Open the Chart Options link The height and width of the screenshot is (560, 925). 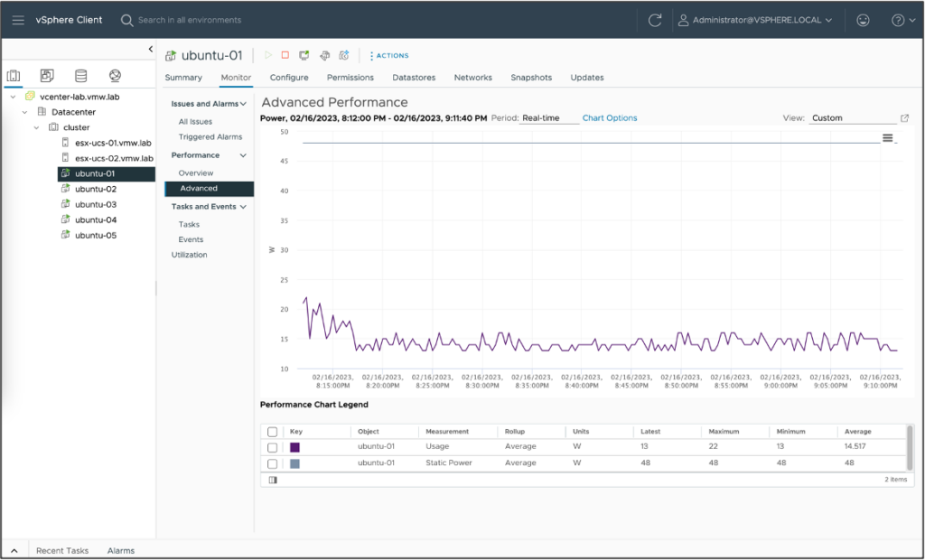[609, 117]
